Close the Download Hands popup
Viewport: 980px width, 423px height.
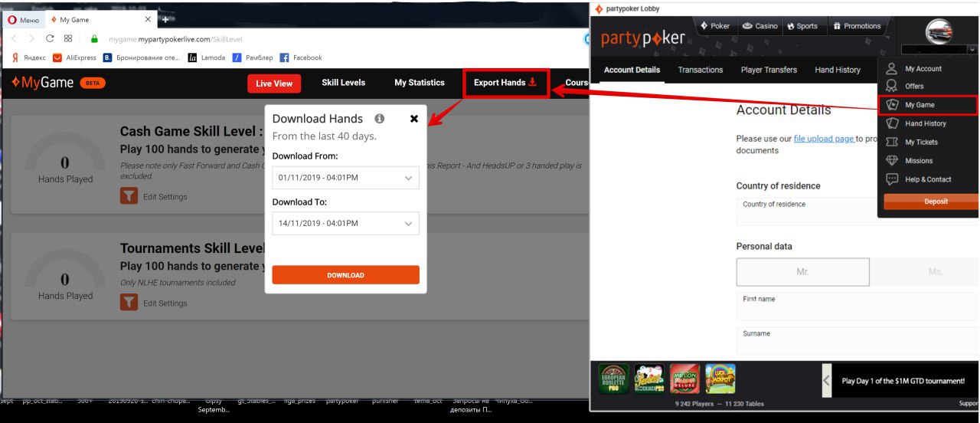[x=414, y=119]
